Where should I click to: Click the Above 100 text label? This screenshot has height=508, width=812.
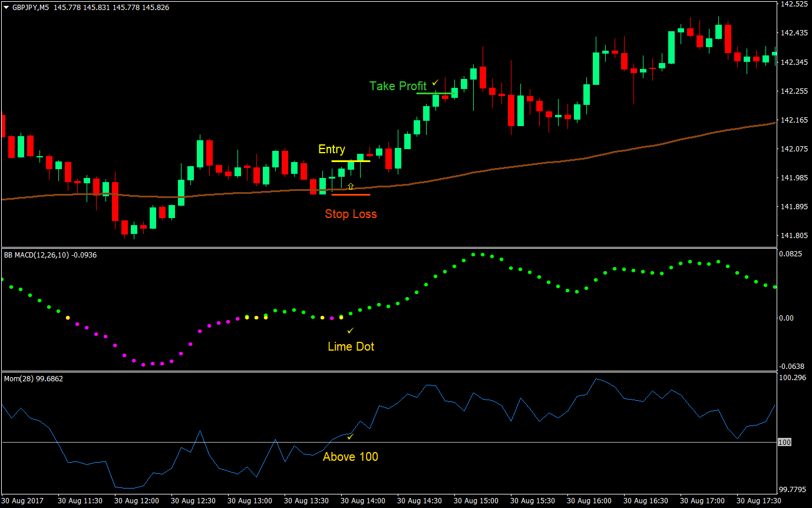point(350,457)
